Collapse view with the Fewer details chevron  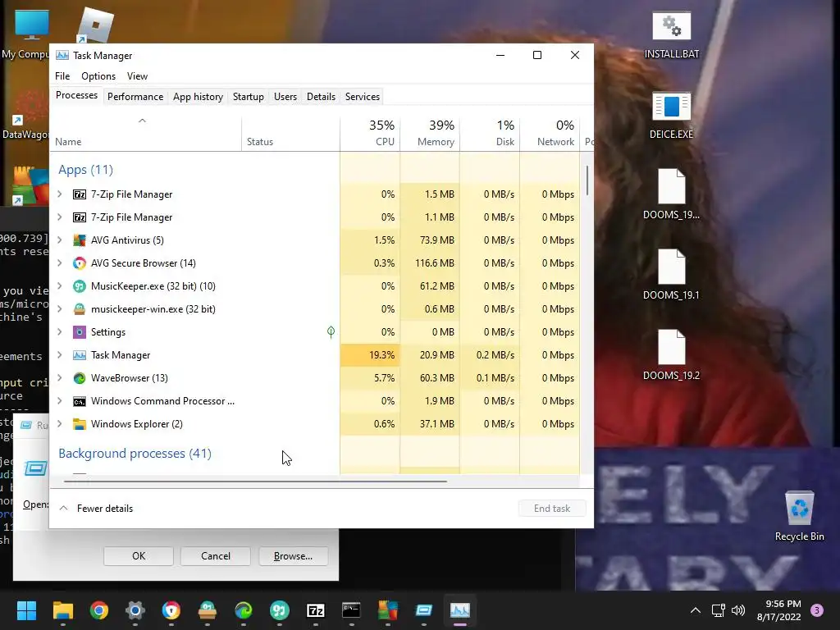coord(64,509)
